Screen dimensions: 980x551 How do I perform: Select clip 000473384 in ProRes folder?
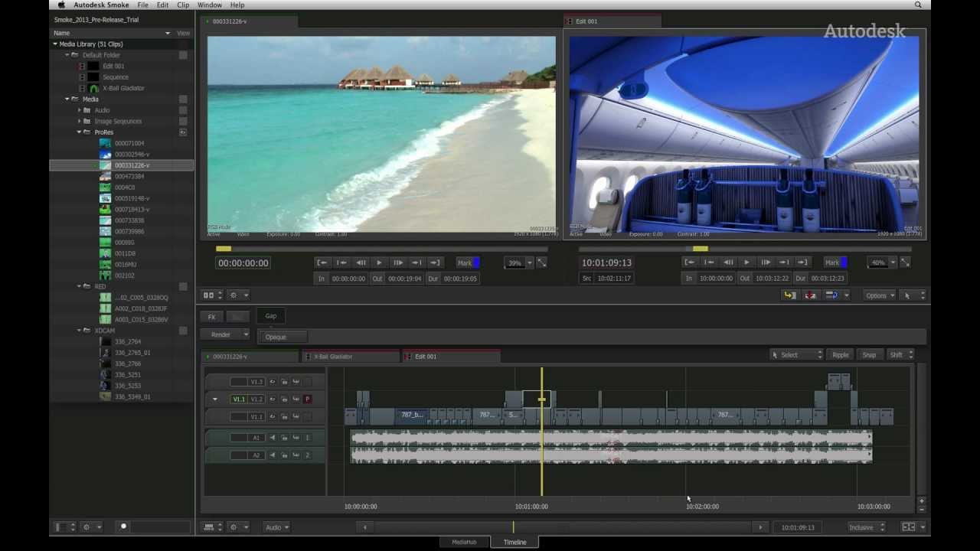(129, 177)
